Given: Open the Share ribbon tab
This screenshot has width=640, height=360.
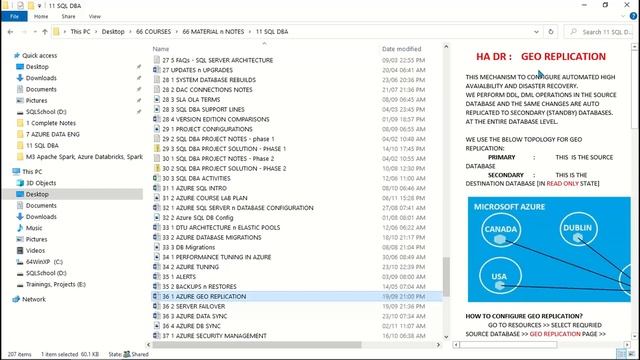Looking at the screenshot, I should pos(68,16).
